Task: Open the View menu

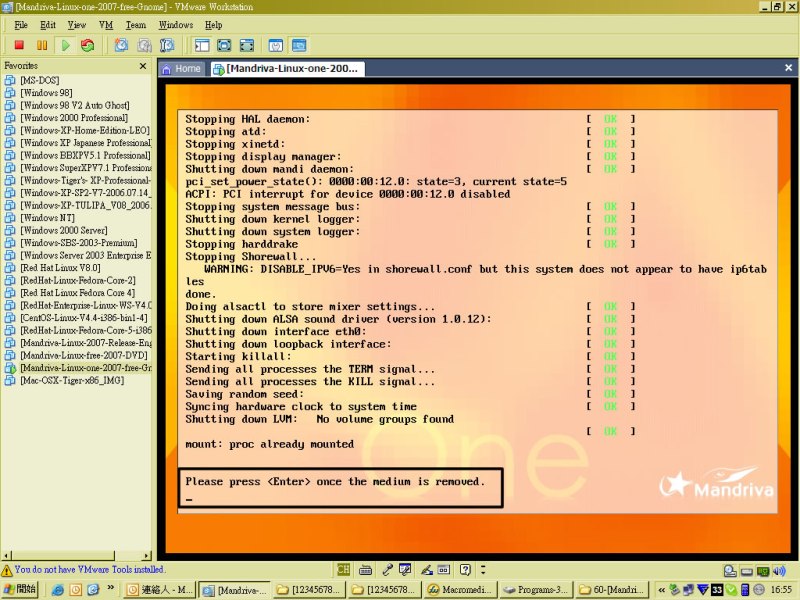Action: [x=76, y=24]
